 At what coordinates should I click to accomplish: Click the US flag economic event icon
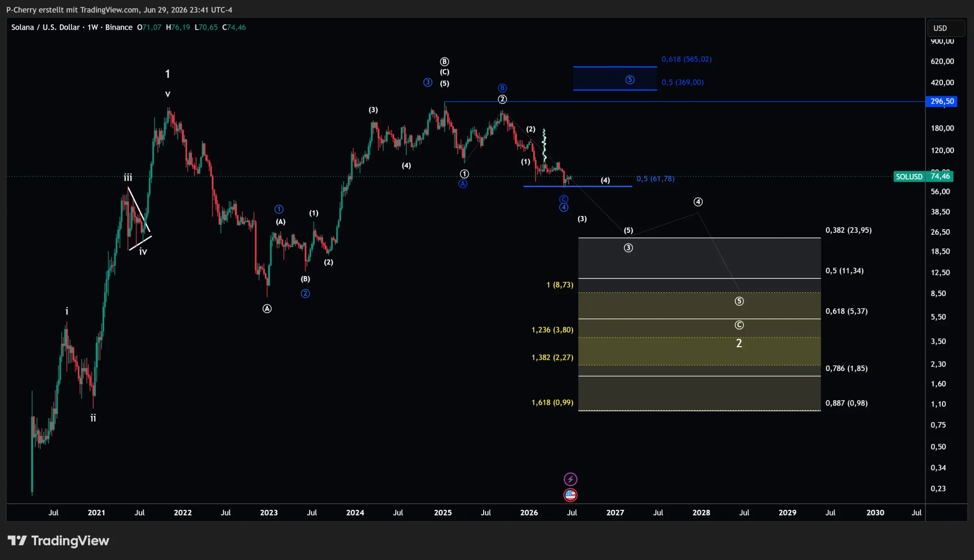click(570, 495)
